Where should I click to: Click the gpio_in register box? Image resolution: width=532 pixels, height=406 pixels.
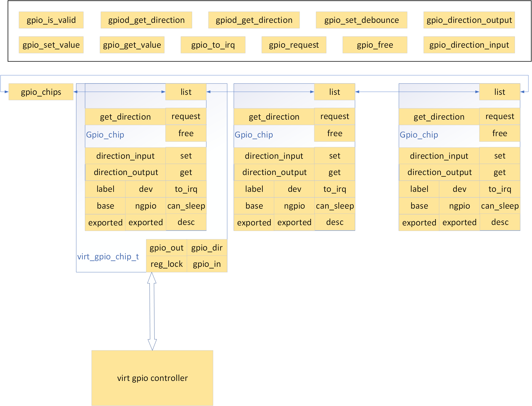click(x=207, y=264)
